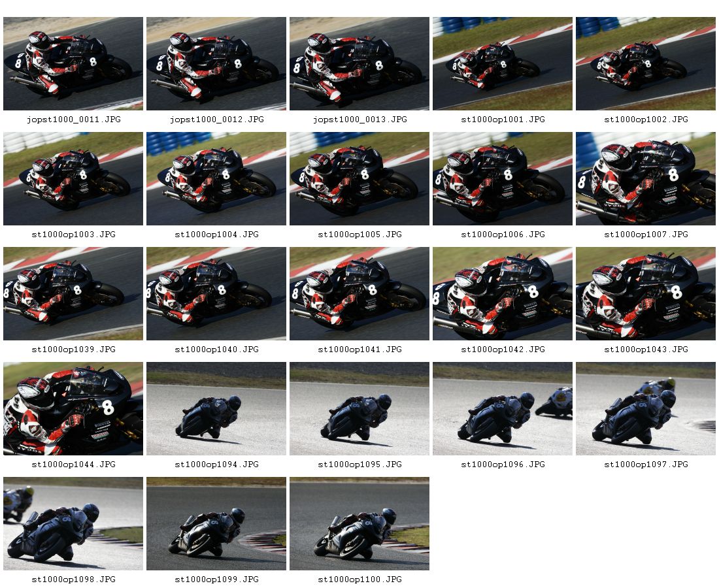Click the st1000op1097.JPG filename label

point(646,465)
